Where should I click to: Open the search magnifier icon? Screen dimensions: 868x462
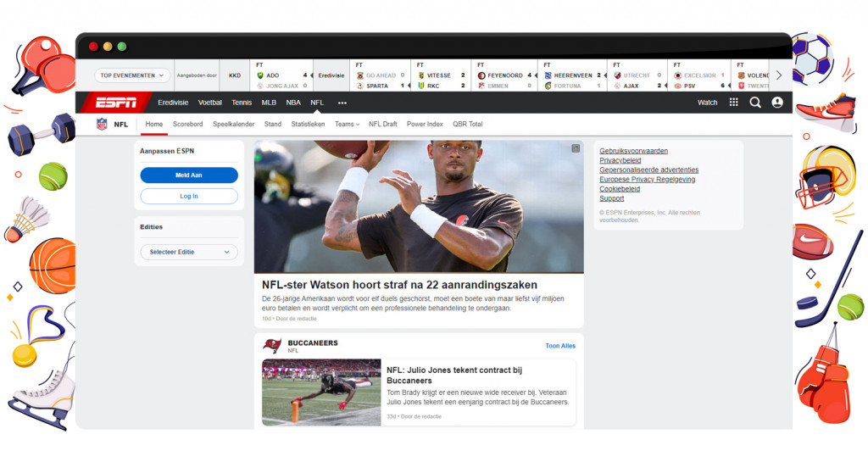(755, 103)
